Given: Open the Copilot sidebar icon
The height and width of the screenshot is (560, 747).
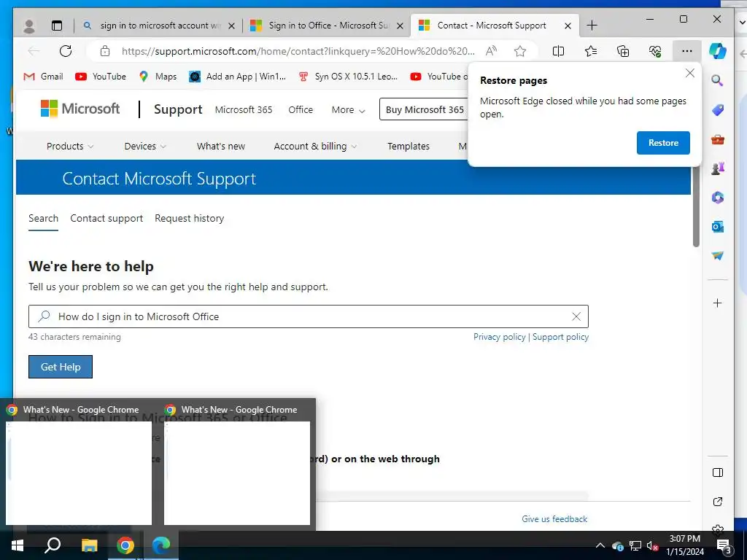Looking at the screenshot, I should pyautogui.click(x=718, y=51).
